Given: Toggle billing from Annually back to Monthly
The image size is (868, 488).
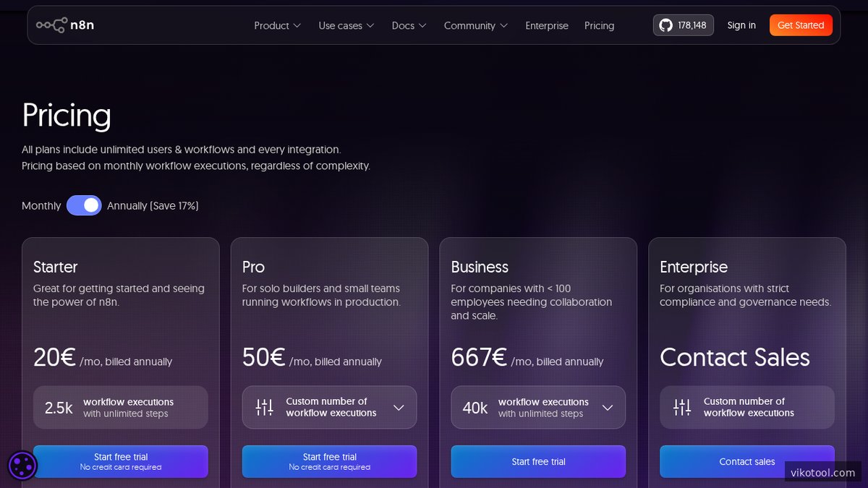Looking at the screenshot, I should [x=84, y=205].
